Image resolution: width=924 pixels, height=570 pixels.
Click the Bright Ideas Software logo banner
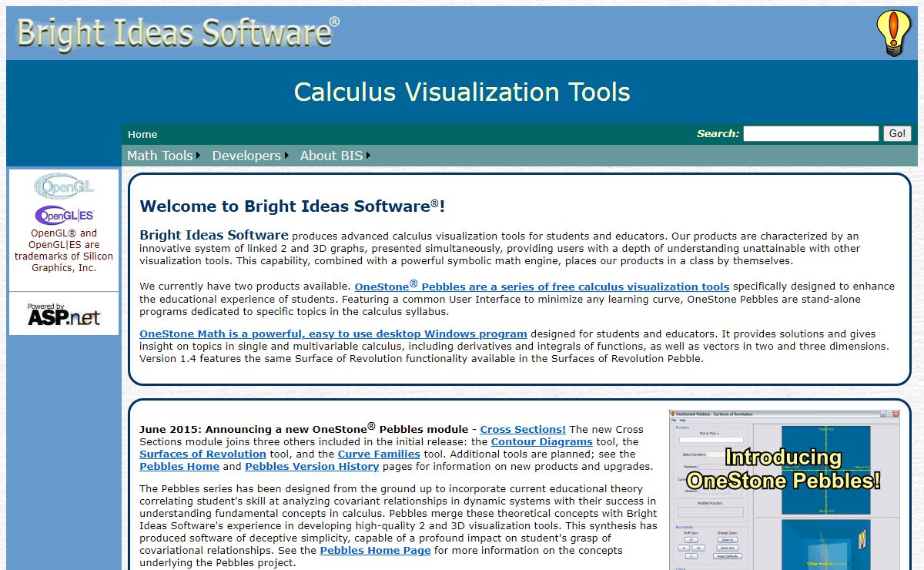coord(177,33)
